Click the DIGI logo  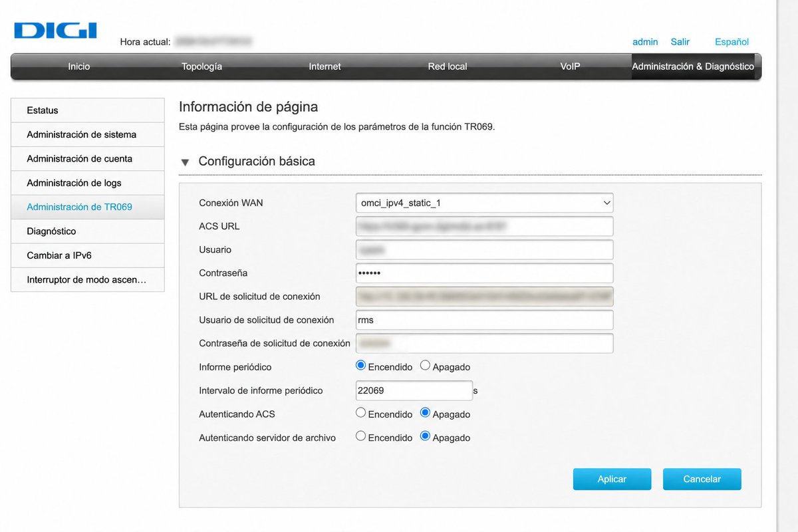pyautogui.click(x=55, y=31)
